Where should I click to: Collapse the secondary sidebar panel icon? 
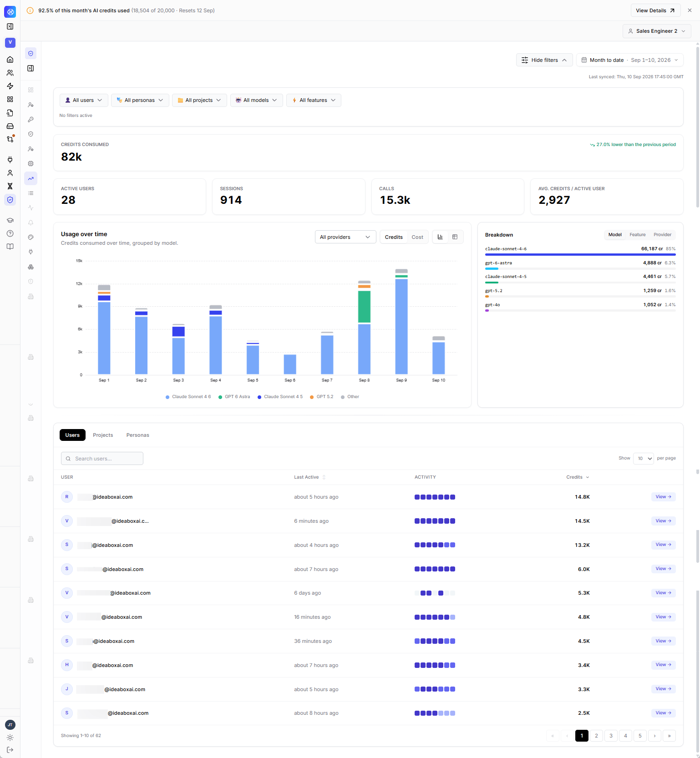click(x=31, y=68)
